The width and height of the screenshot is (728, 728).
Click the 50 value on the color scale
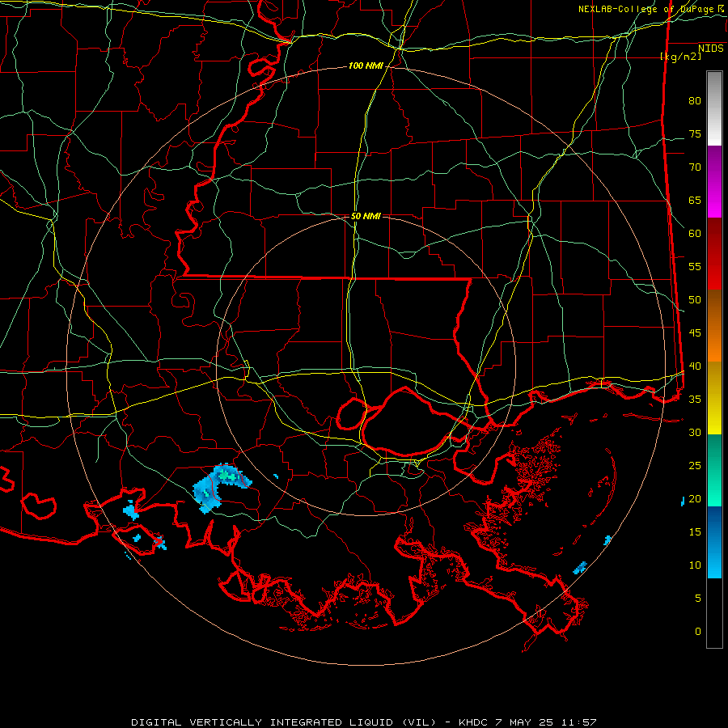click(x=695, y=300)
